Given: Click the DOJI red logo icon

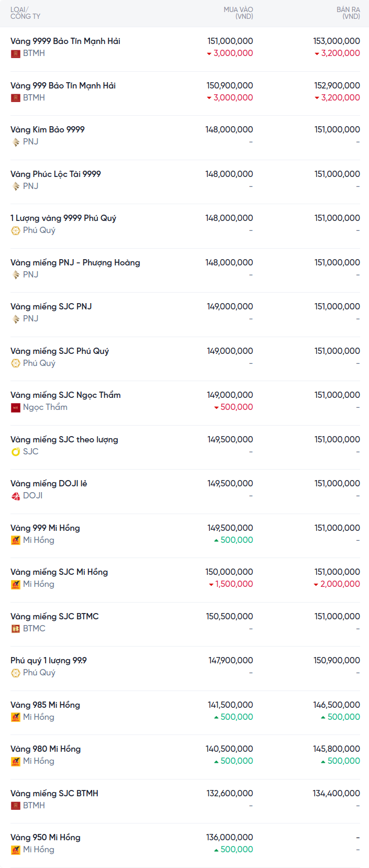Looking at the screenshot, I should coord(16,496).
